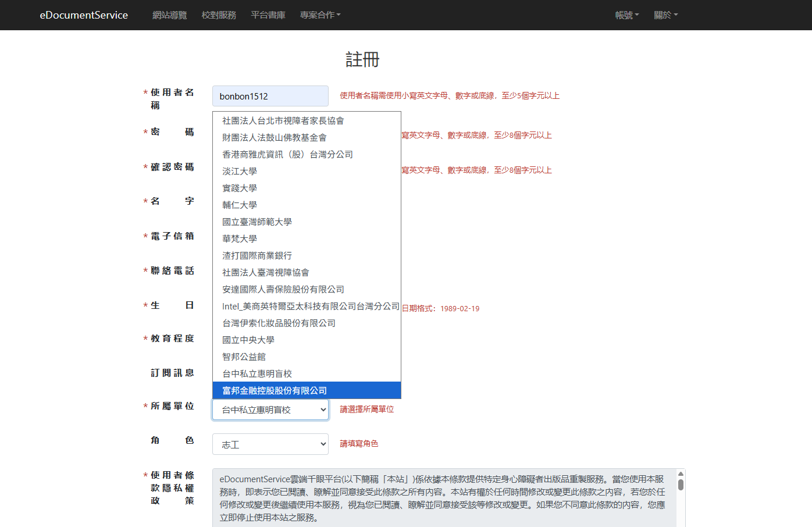Screen dimensions: 812x527
Task: Open the 角色 dropdown showing 志工
Action: point(270,444)
